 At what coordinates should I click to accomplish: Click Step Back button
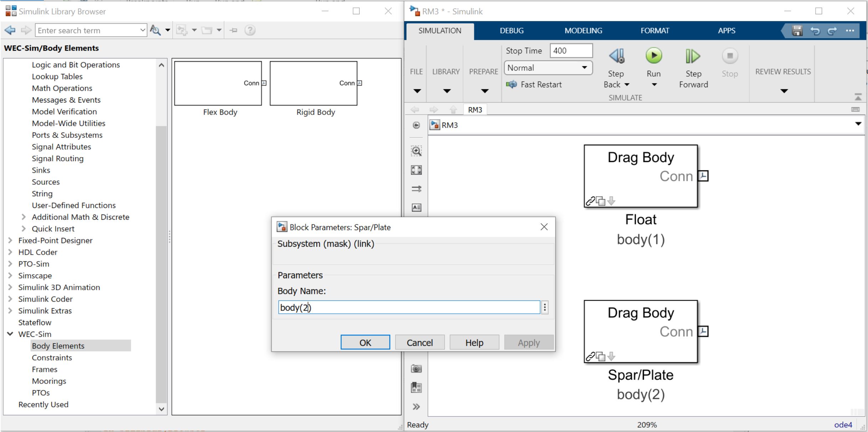pyautogui.click(x=616, y=68)
